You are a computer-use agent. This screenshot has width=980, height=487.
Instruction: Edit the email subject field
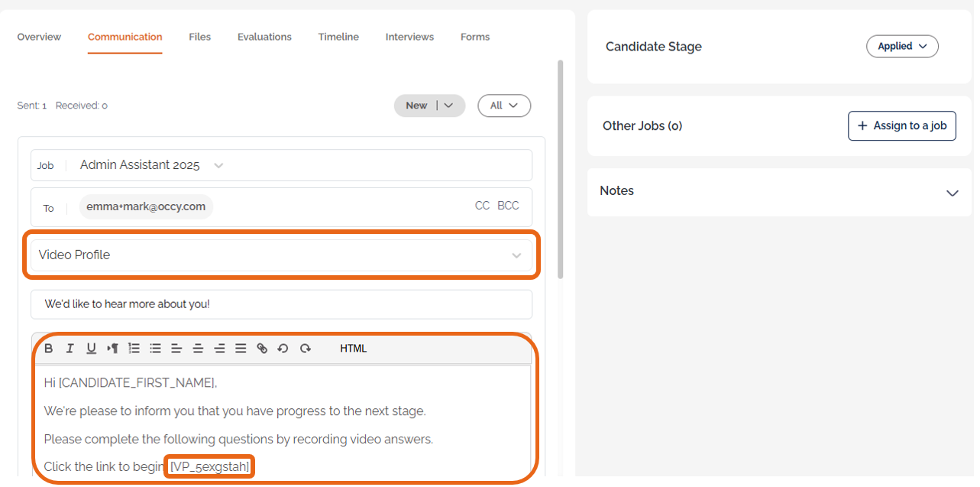(x=281, y=304)
